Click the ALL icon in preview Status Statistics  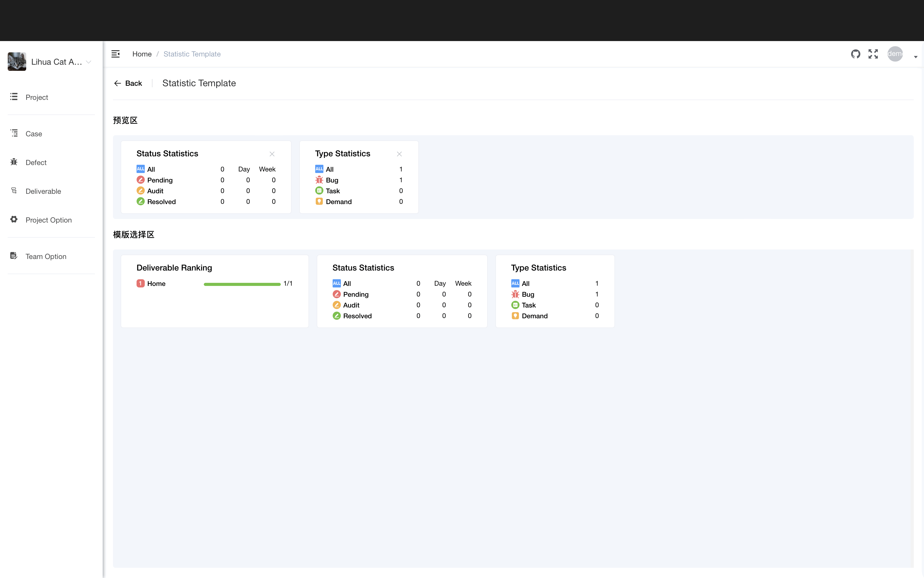tap(141, 169)
